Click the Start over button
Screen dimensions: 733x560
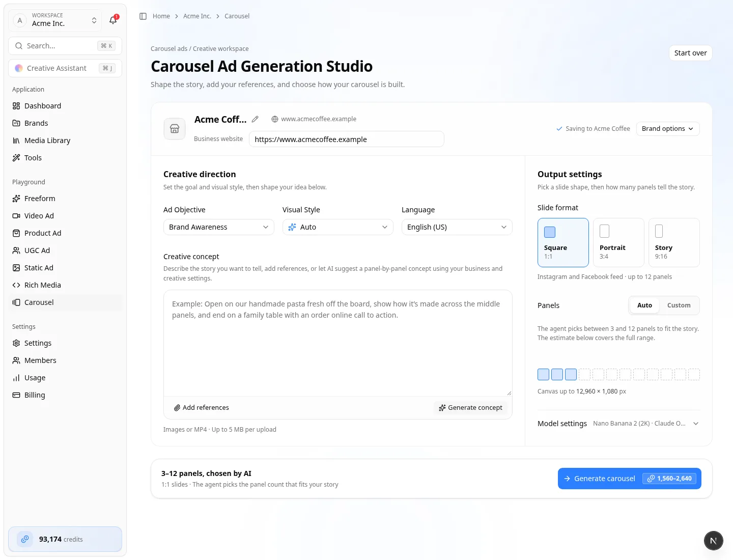[690, 53]
